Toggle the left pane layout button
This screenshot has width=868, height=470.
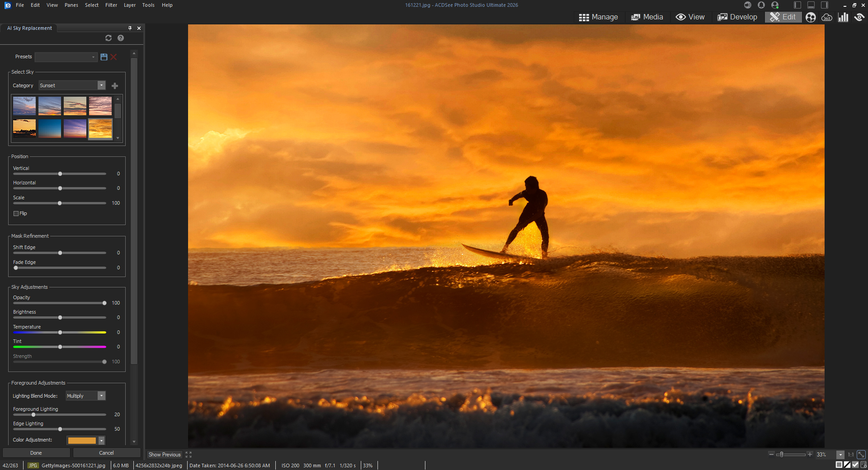pos(797,5)
